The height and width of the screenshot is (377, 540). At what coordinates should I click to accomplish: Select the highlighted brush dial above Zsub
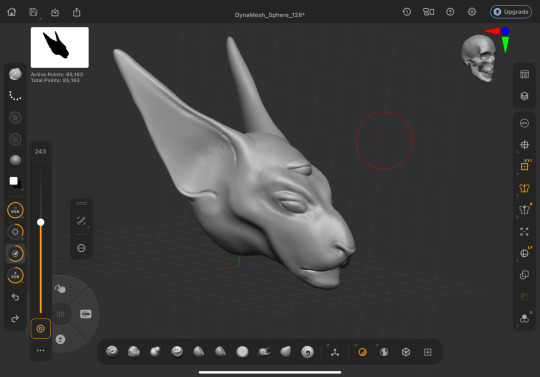pyautogui.click(x=15, y=254)
